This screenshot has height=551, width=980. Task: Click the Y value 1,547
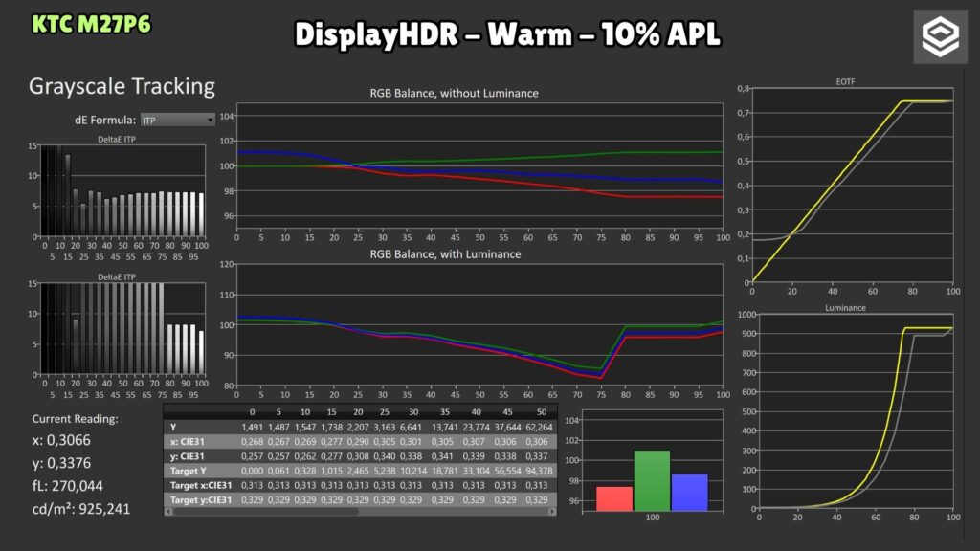click(305, 428)
